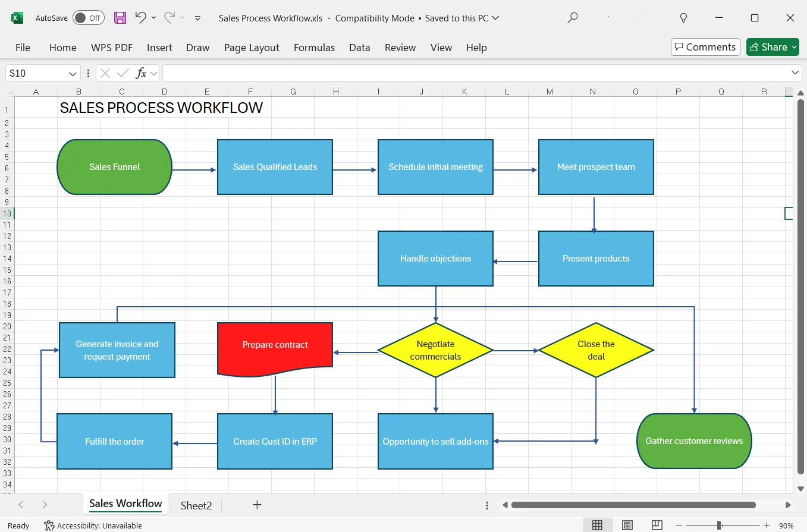Screen dimensions: 807x532
Task: Switch to the Sheet2 tab
Action: coord(196,505)
